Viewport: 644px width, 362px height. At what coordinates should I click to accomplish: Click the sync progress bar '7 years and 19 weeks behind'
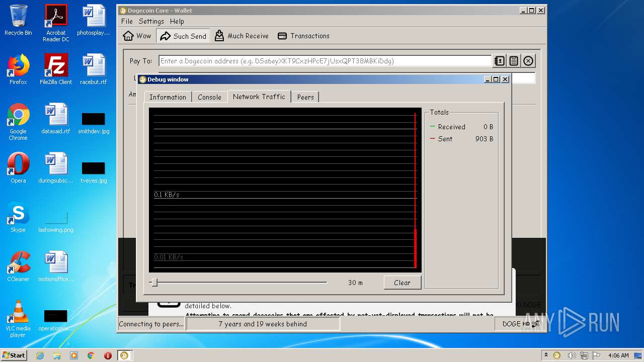pos(263,324)
